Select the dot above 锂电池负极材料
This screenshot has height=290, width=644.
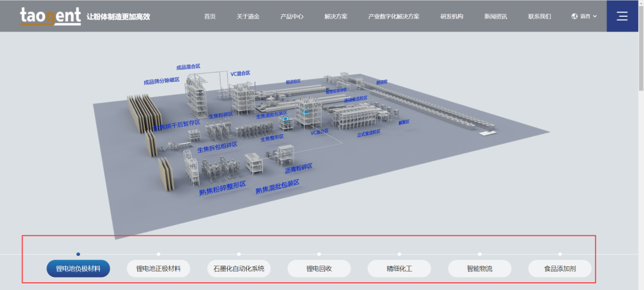click(78, 254)
